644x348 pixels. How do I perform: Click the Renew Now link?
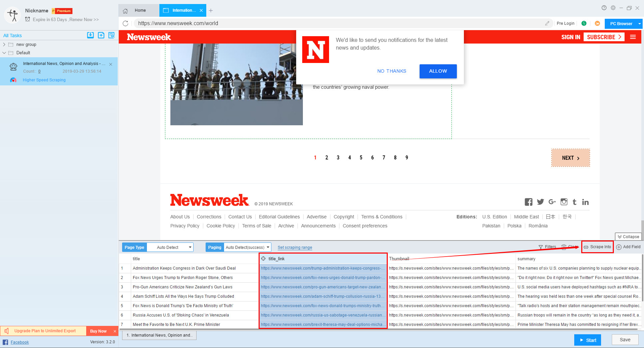84,20
